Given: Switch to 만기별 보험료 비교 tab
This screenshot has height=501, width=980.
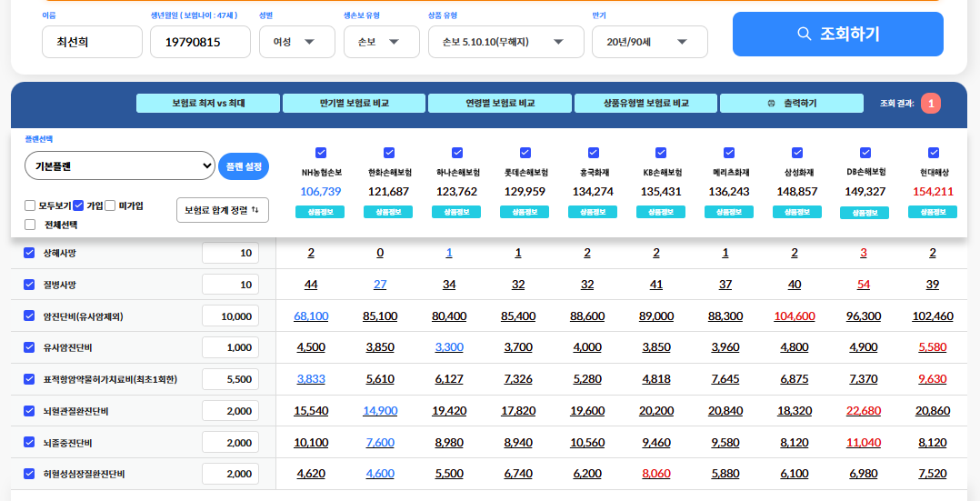Looking at the screenshot, I should coord(354,104).
